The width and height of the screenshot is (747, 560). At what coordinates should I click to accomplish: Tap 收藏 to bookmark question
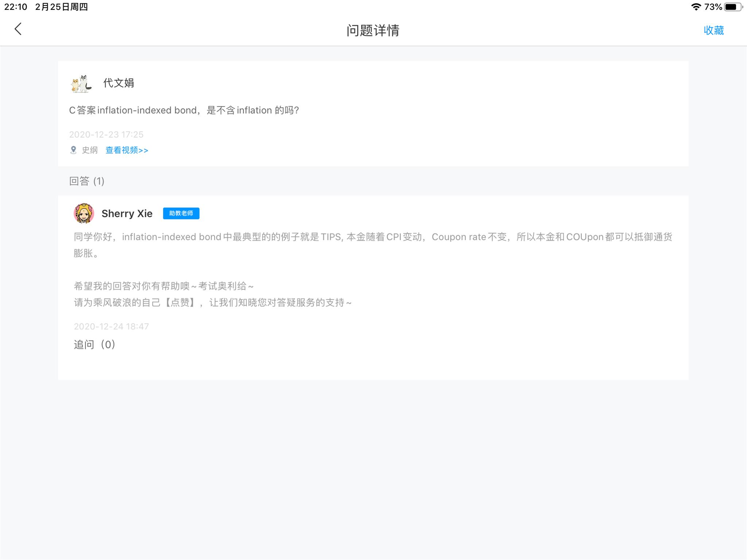[713, 30]
